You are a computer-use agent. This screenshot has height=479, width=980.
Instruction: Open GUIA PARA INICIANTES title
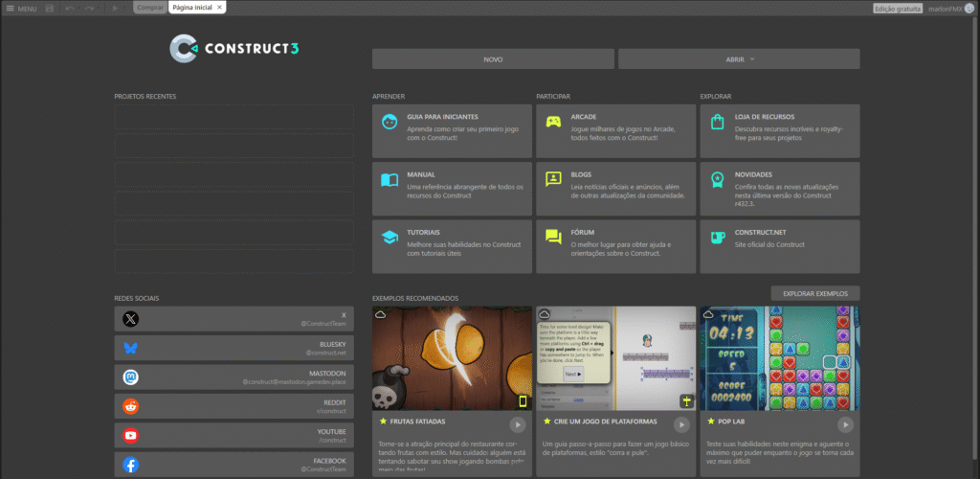[x=442, y=117]
